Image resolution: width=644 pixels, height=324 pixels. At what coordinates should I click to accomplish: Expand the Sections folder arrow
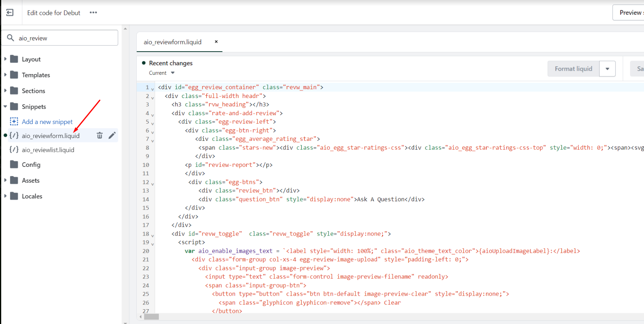click(5, 91)
